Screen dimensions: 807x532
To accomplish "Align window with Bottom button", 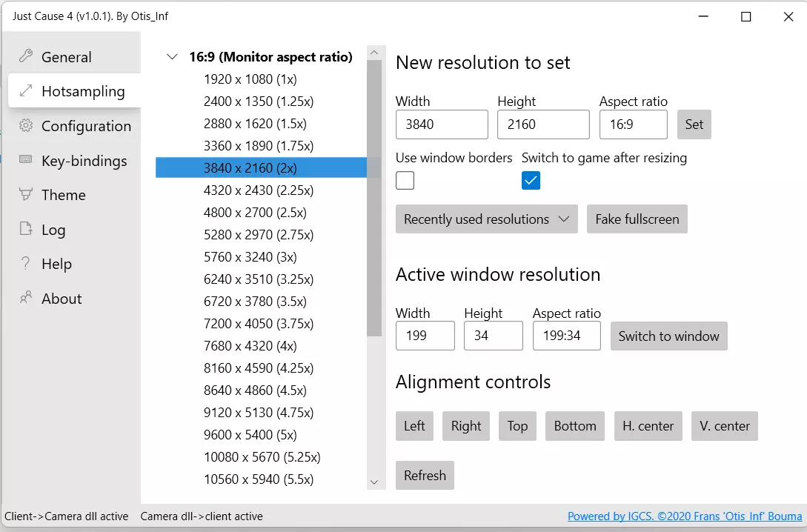I will click(x=575, y=426).
